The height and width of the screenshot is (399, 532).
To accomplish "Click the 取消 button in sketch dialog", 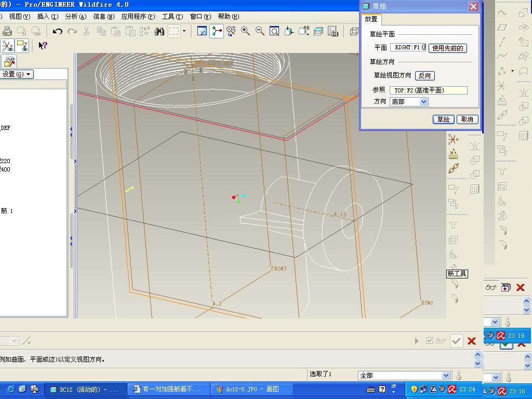I will (x=467, y=119).
